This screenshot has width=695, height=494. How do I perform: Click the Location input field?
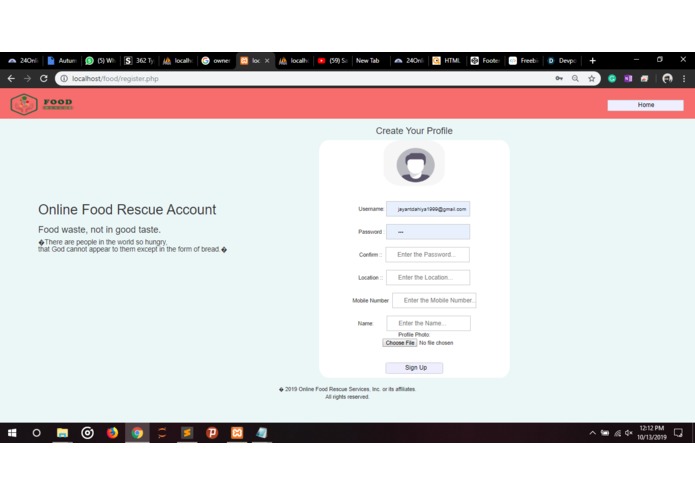pos(428,277)
